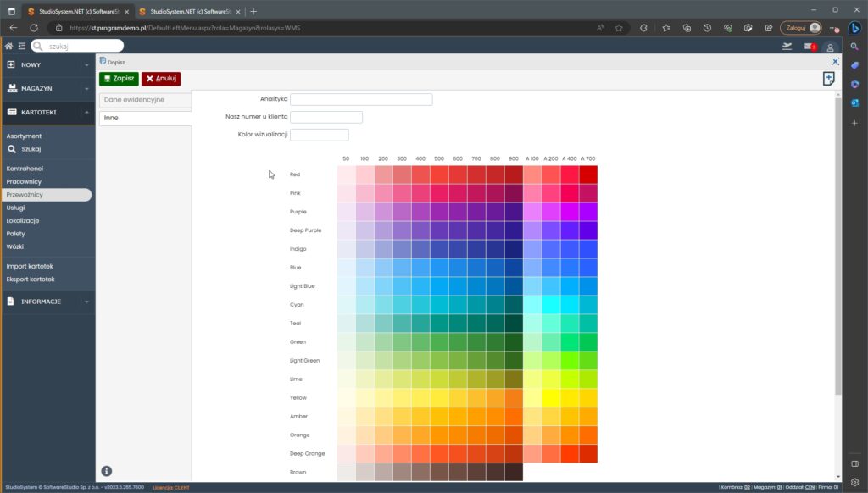The image size is (868, 493).
Task: Select Kontrahenci in the sidebar menu
Action: tap(25, 169)
